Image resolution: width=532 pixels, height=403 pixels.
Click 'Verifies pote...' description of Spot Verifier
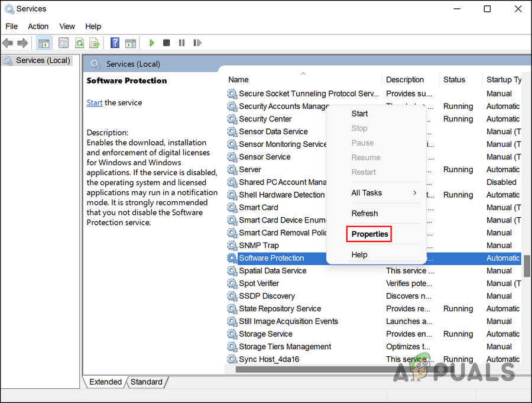(409, 283)
